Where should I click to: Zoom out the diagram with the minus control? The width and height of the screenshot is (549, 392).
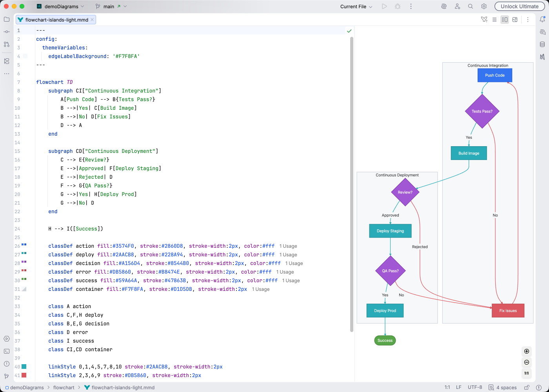click(527, 362)
